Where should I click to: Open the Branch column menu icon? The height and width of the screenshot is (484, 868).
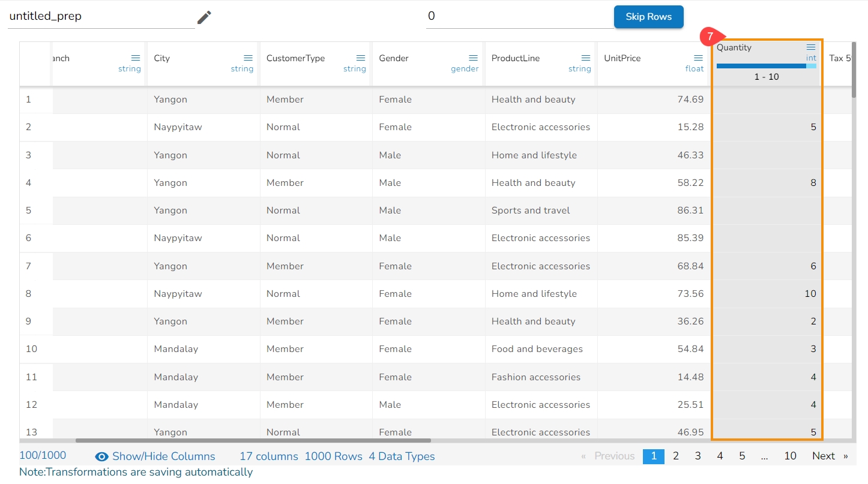point(136,58)
